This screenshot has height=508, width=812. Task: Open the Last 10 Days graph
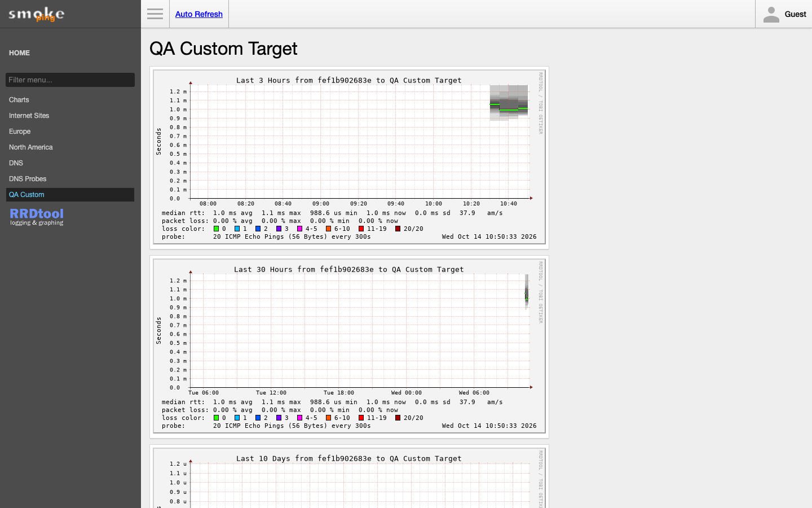coord(349,478)
